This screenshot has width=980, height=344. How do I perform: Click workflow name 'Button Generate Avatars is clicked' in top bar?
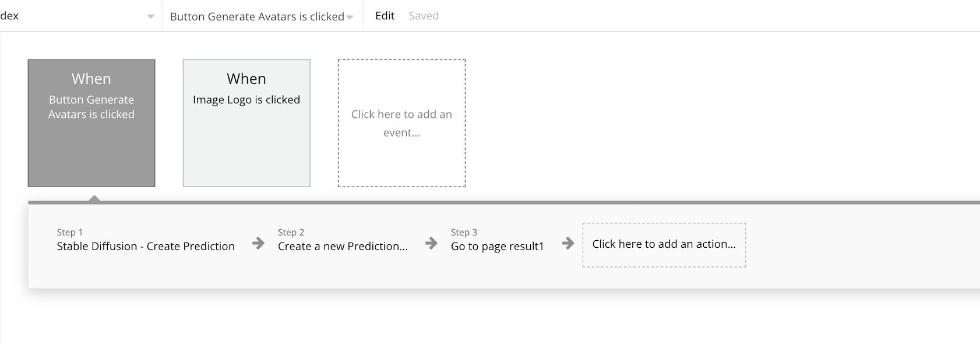click(x=257, y=17)
